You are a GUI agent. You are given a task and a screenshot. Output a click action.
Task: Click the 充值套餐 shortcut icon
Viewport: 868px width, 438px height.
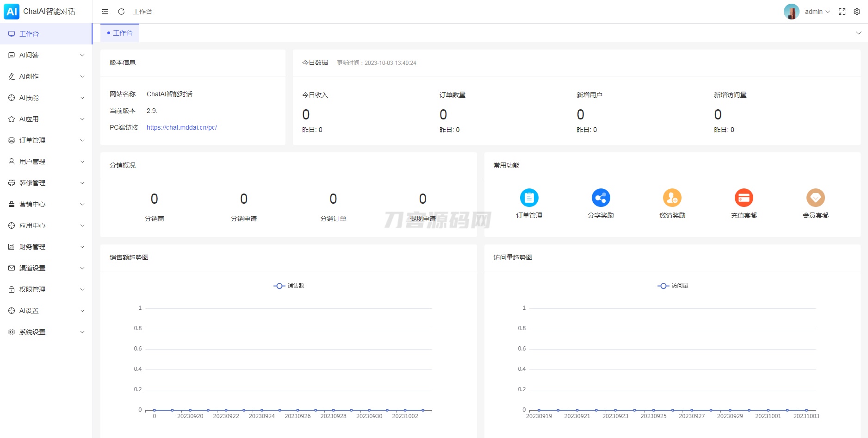point(744,198)
